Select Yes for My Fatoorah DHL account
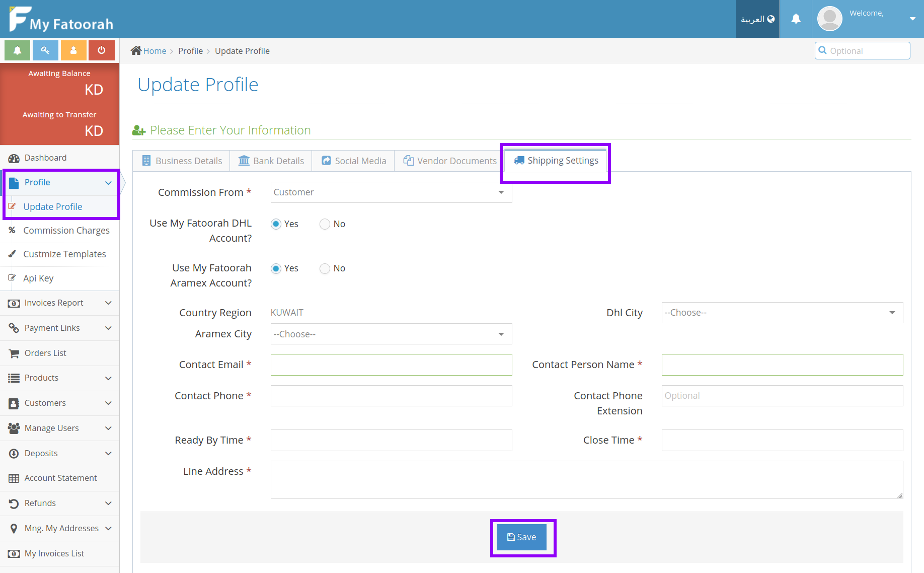This screenshot has height=573, width=924. pos(276,224)
